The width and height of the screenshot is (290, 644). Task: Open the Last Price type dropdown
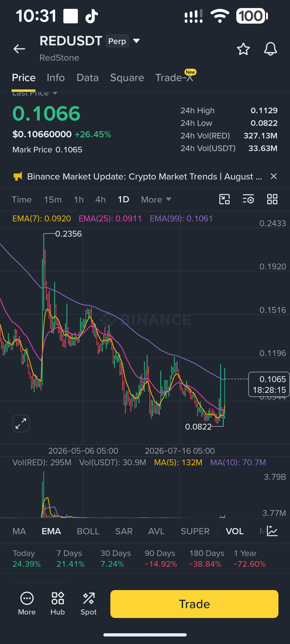35,93
